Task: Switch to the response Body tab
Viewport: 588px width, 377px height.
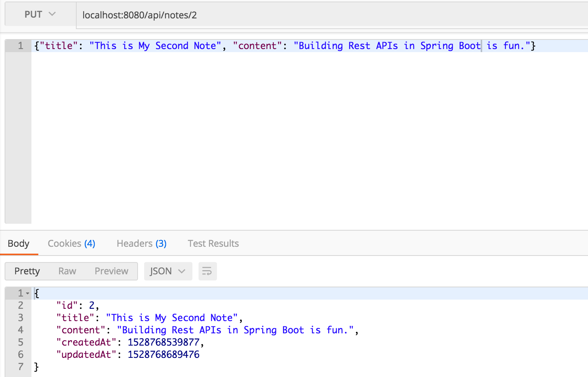Action: (18, 244)
